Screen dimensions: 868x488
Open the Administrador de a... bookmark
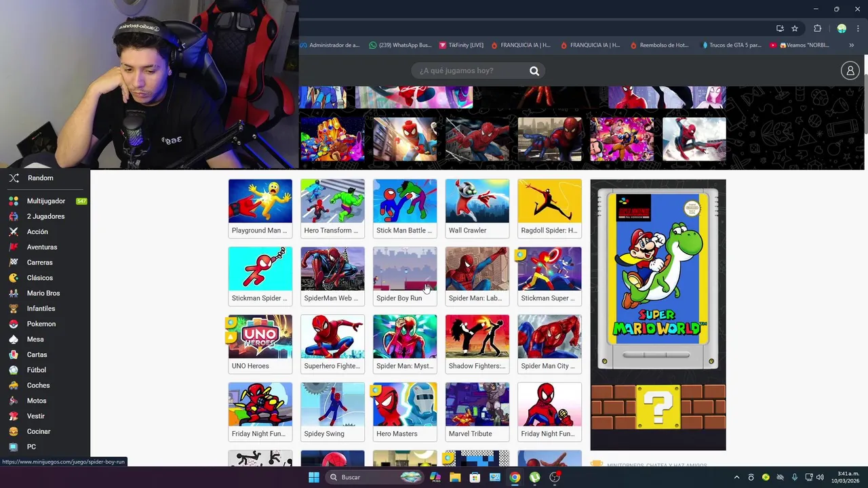pos(330,45)
